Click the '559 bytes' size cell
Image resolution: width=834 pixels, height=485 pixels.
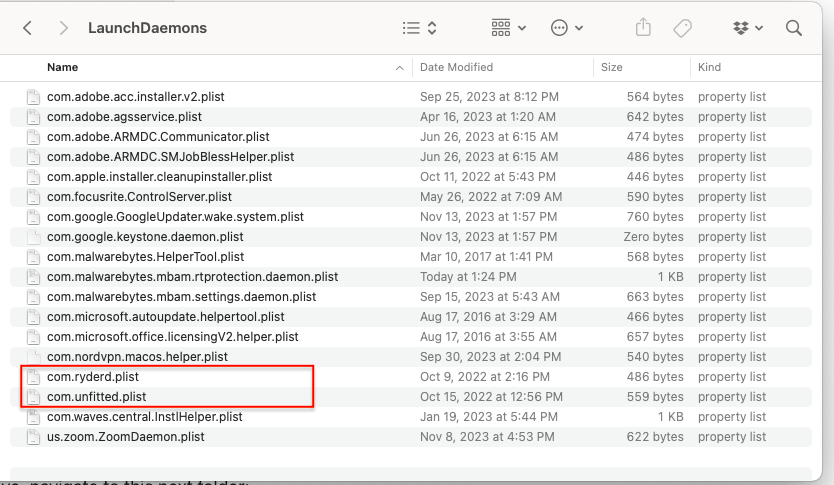655,397
